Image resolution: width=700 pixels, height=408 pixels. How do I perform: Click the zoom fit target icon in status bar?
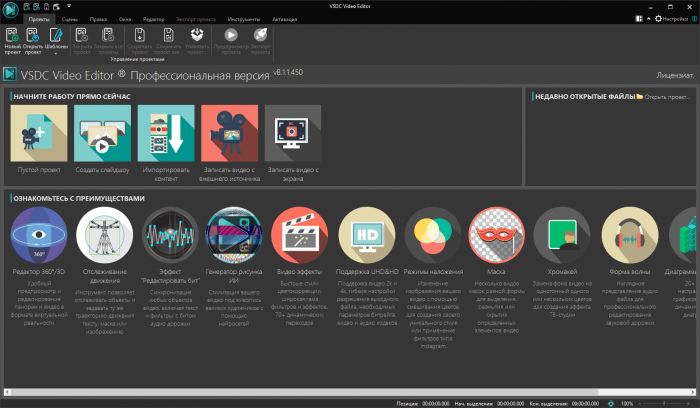pyautogui.click(x=611, y=404)
